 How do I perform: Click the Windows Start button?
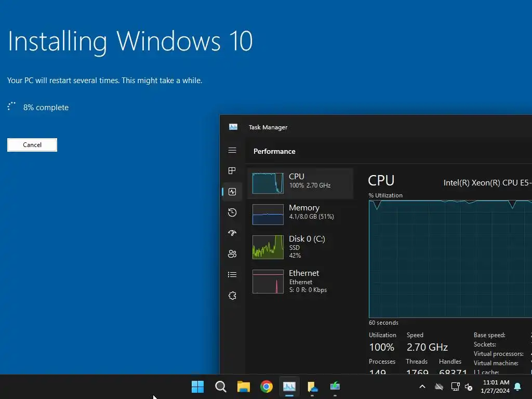pyautogui.click(x=197, y=387)
